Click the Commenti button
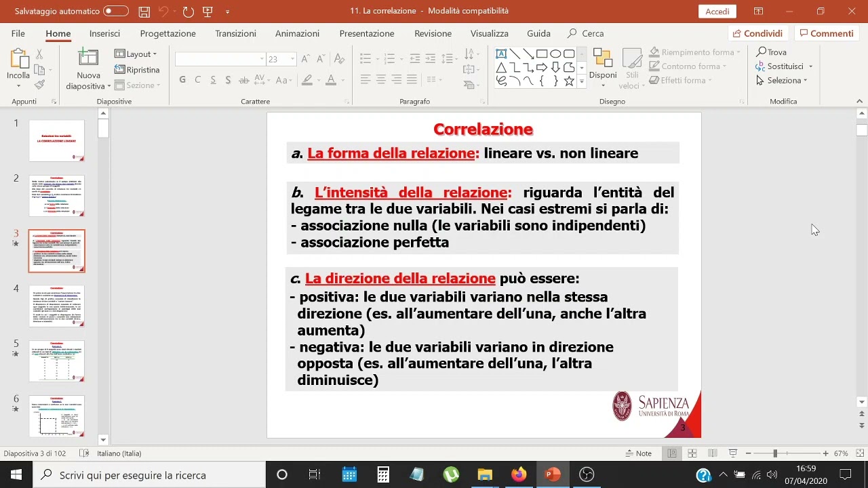This screenshot has width=868, height=488. 826,33
